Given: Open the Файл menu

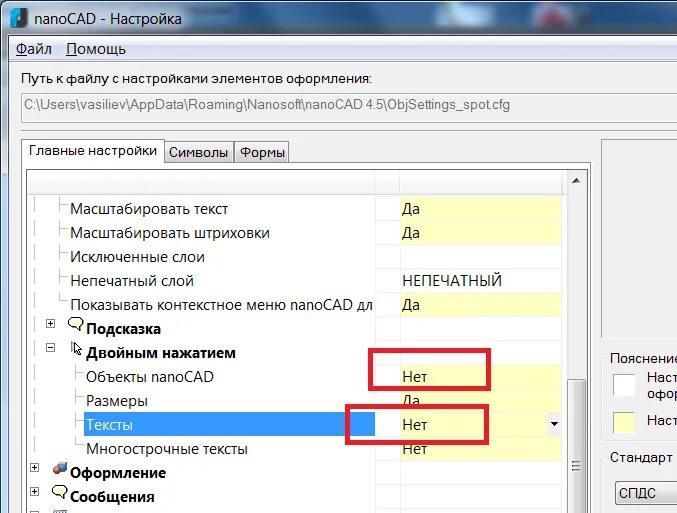Looking at the screenshot, I should (x=34, y=49).
